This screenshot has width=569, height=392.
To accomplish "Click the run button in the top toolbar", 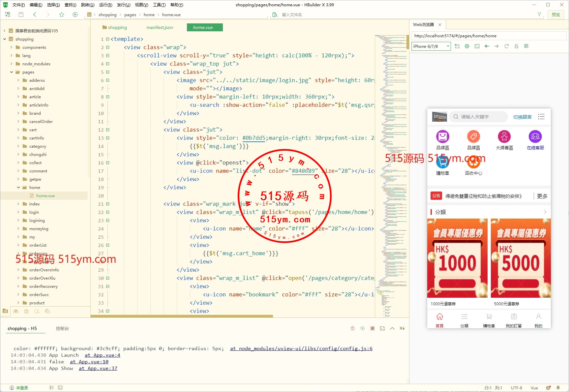I will click(x=75, y=15).
